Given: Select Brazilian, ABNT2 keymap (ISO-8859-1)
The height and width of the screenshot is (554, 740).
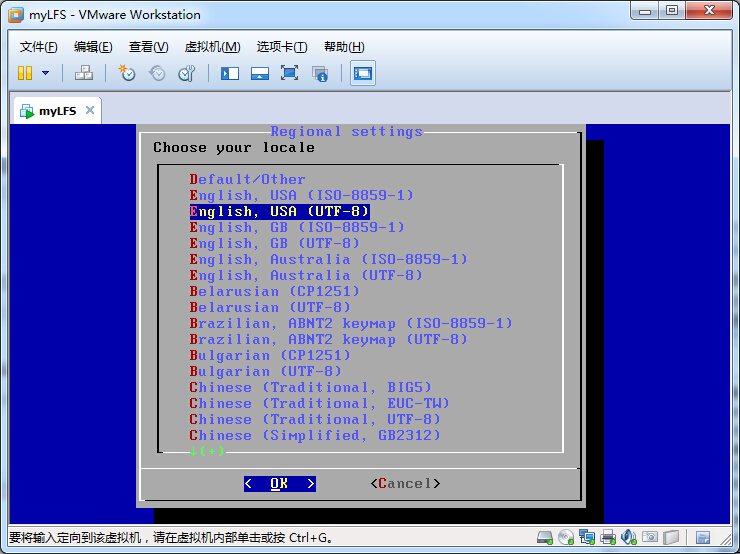Looking at the screenshot, I should [x=351, y=324].
